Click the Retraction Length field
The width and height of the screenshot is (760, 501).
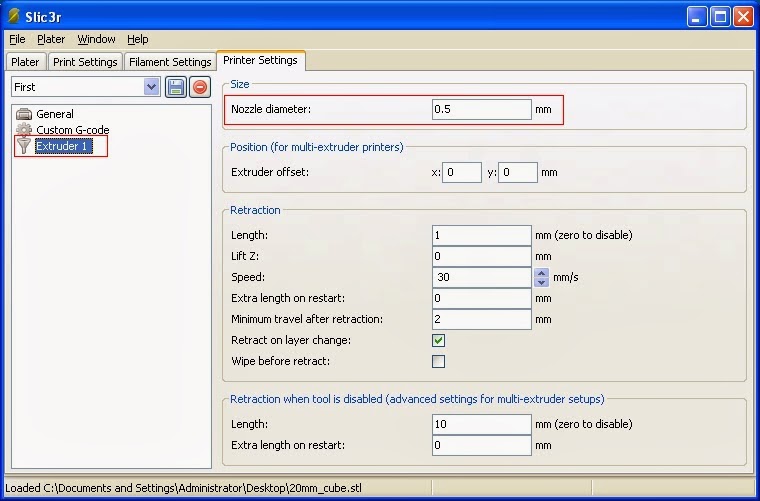coord(482,235)
